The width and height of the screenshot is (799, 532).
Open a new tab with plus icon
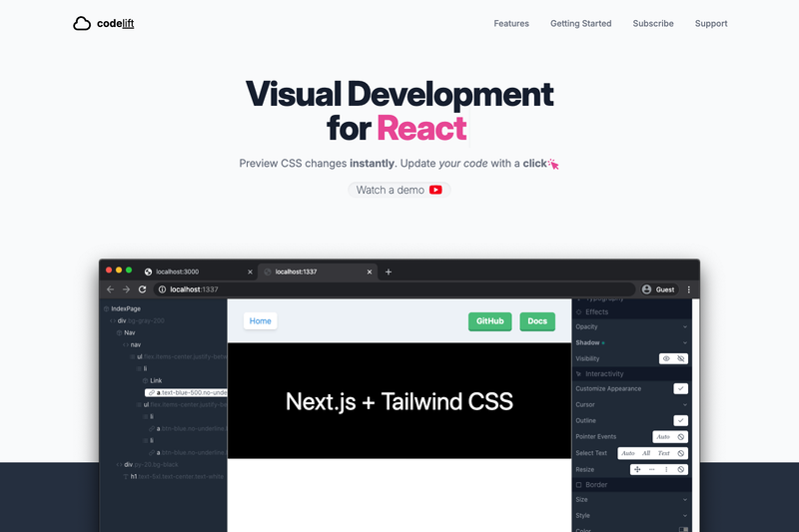389,271
